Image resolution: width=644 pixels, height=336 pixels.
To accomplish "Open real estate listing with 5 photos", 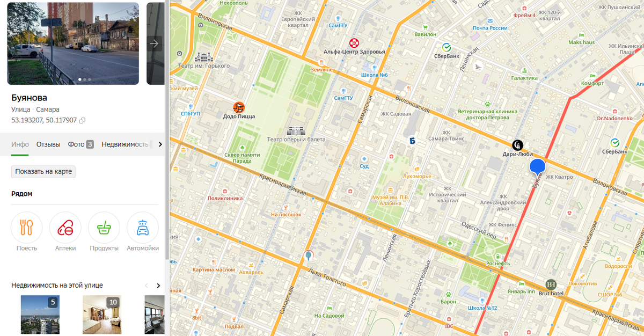I will click(40, 315).
